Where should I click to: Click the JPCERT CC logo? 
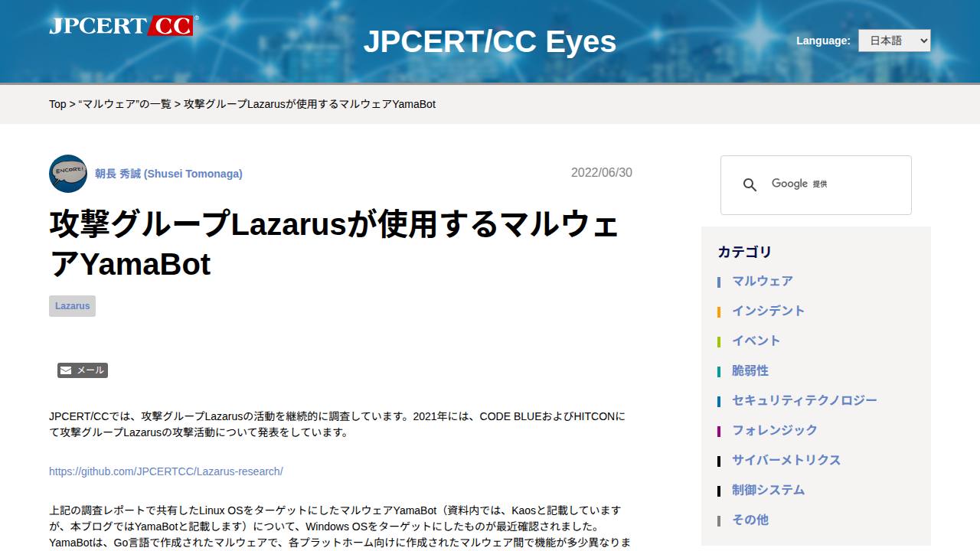pos(123,25)
